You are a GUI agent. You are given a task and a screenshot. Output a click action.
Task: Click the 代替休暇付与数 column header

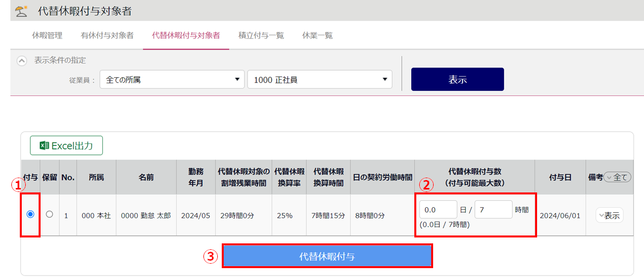click(x=475, y=177)
